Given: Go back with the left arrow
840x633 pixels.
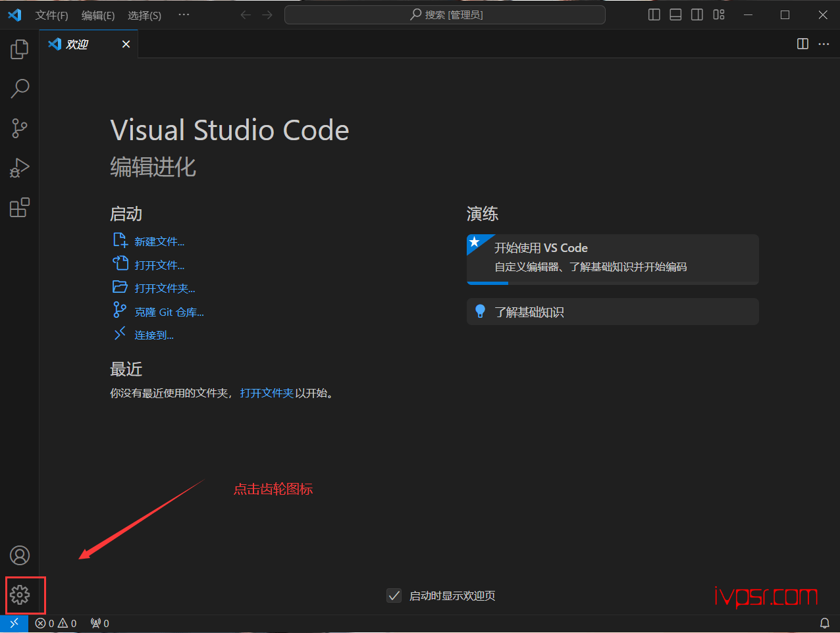Looking at the screenshot, I should pyautogui.click(x=246, y=14).
